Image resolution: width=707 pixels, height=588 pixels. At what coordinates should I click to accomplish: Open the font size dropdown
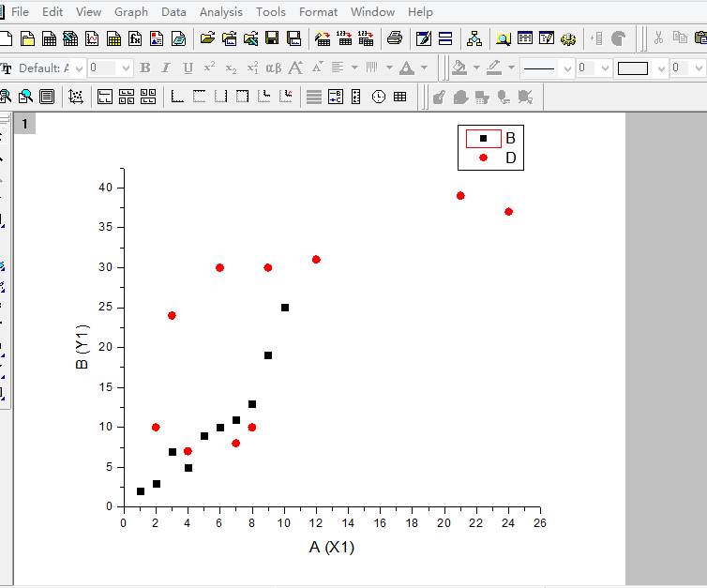[x=127, y=68]
